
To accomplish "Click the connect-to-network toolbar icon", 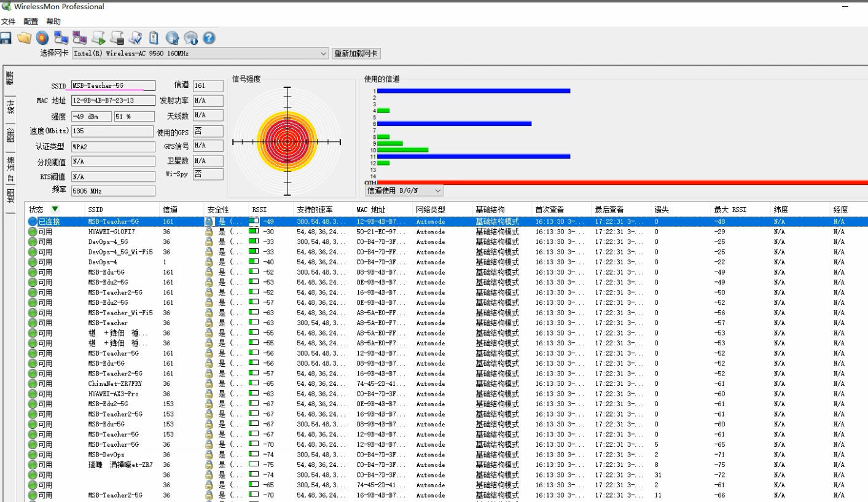I will point(60,37).
